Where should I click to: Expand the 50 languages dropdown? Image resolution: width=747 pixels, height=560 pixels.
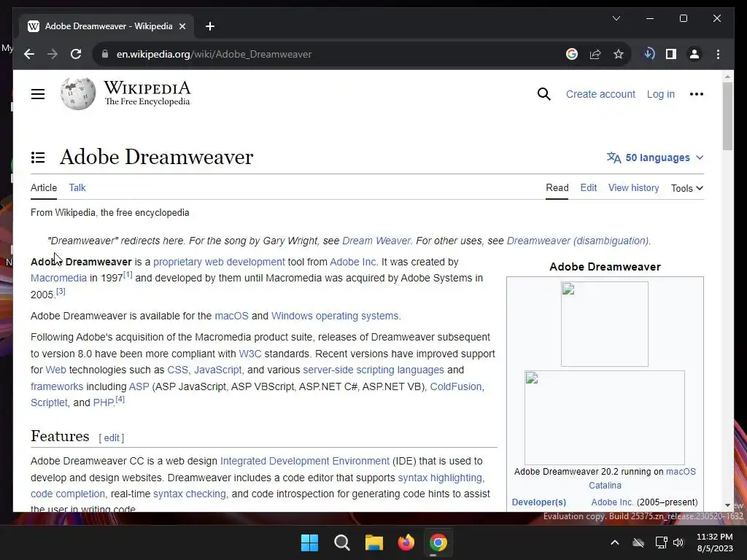655,157
